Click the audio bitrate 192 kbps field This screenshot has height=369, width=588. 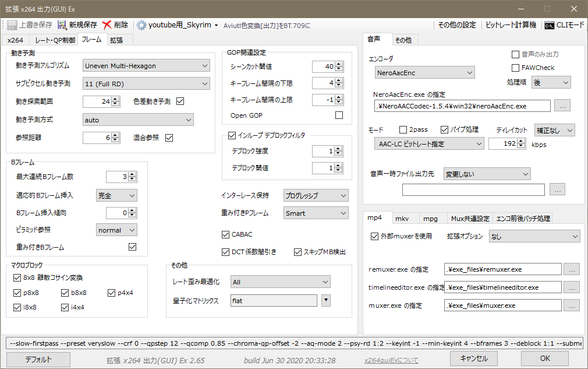pyautogui.click(x=502, y=143)
